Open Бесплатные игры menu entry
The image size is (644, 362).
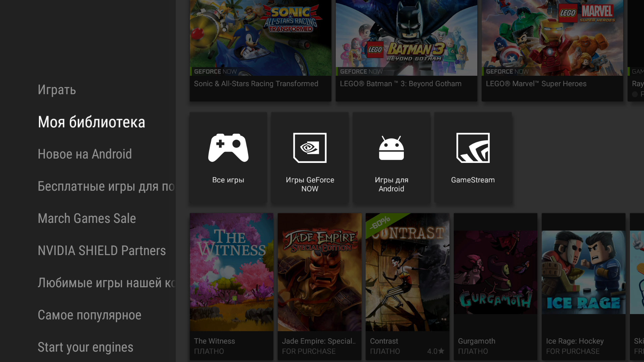point(106,186)
